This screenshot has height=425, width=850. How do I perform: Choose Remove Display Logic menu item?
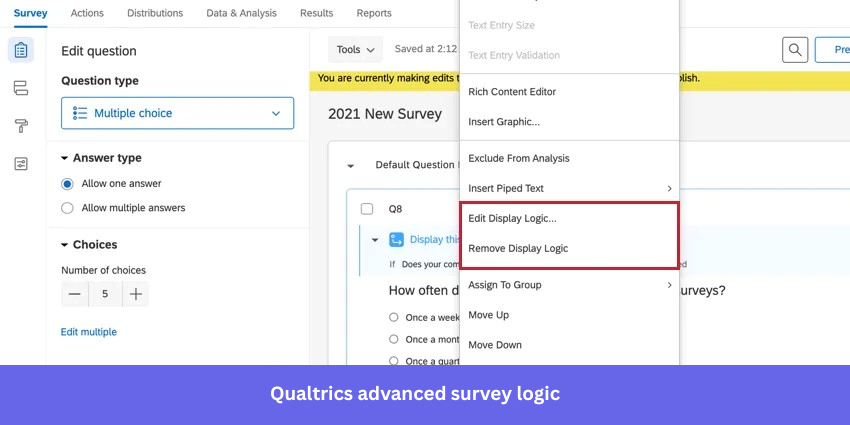pyautogui.click(x=569, y=248)
